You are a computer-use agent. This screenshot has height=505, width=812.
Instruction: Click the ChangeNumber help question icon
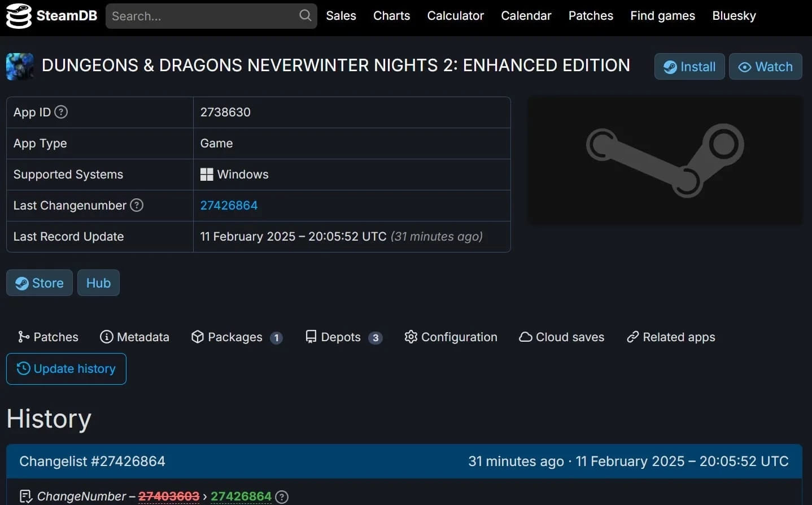pyautogui.click(x=282, y=497)
